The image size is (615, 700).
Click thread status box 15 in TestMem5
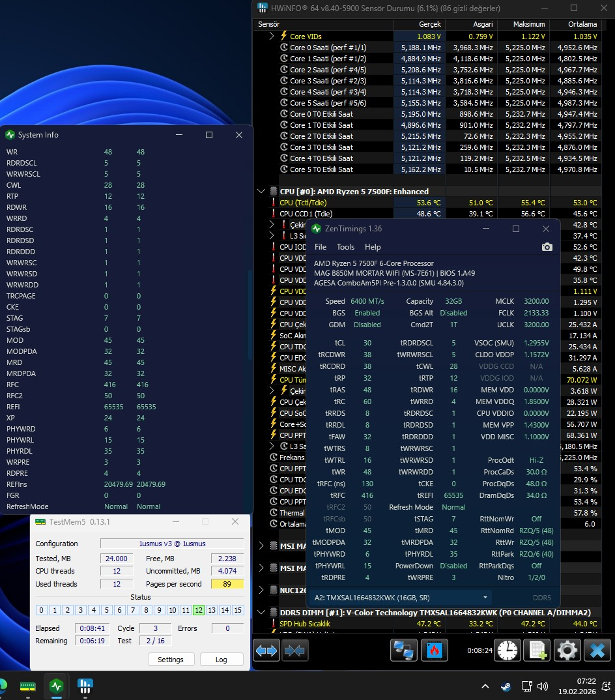pyautogui.click(x=238, y=610)
